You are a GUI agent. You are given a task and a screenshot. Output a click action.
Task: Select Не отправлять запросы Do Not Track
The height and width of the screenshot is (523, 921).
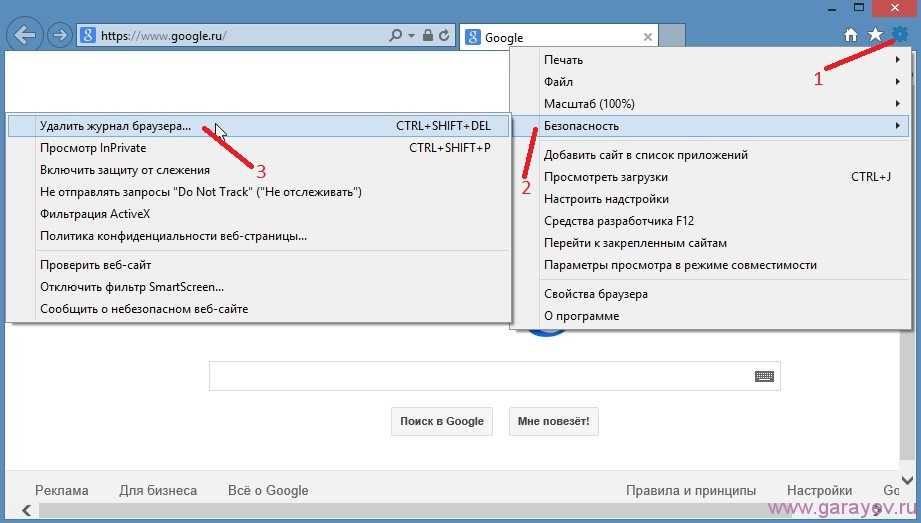[x=258, y=192]
